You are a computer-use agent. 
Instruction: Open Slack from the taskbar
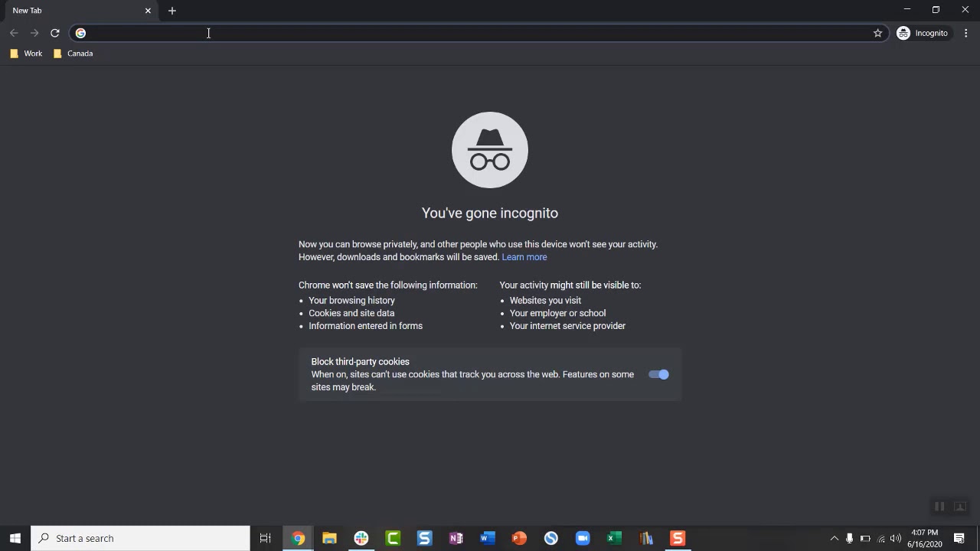[361, 538]
